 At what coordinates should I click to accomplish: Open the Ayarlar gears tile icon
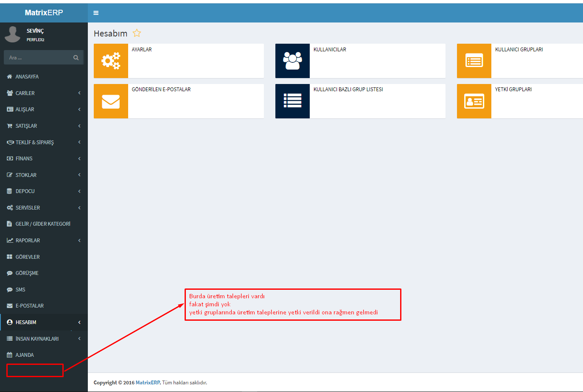[x=111, y=61]
